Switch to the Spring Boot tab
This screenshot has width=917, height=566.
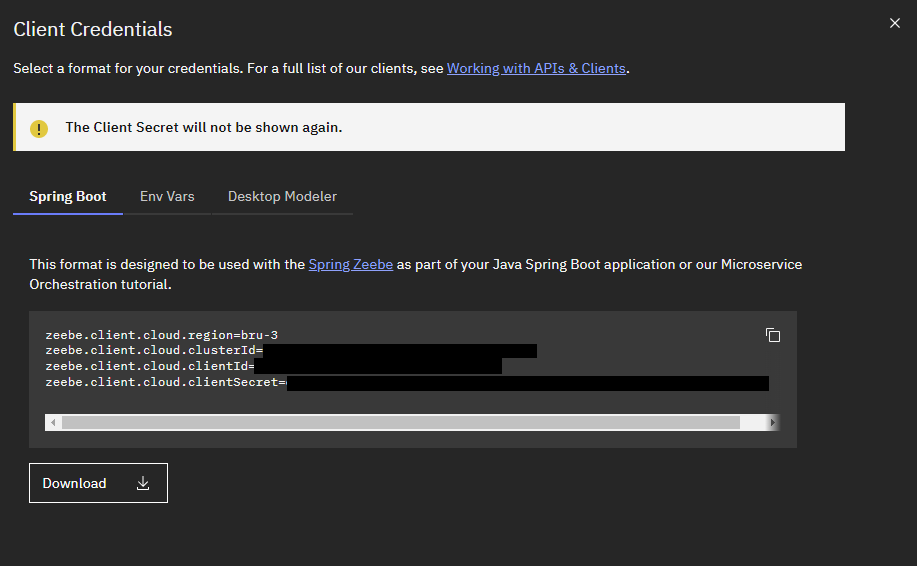pyautogui.click(x=68, y=196)
